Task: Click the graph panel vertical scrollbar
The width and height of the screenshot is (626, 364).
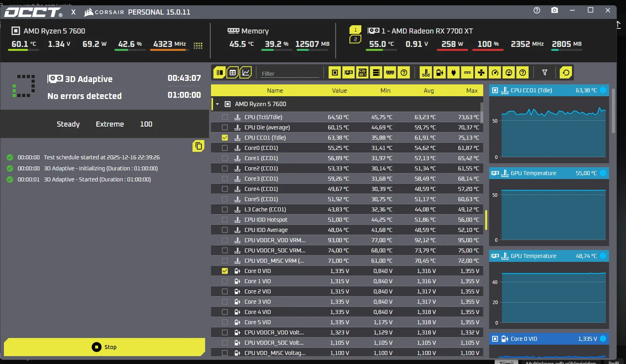Action: [613, 110]
